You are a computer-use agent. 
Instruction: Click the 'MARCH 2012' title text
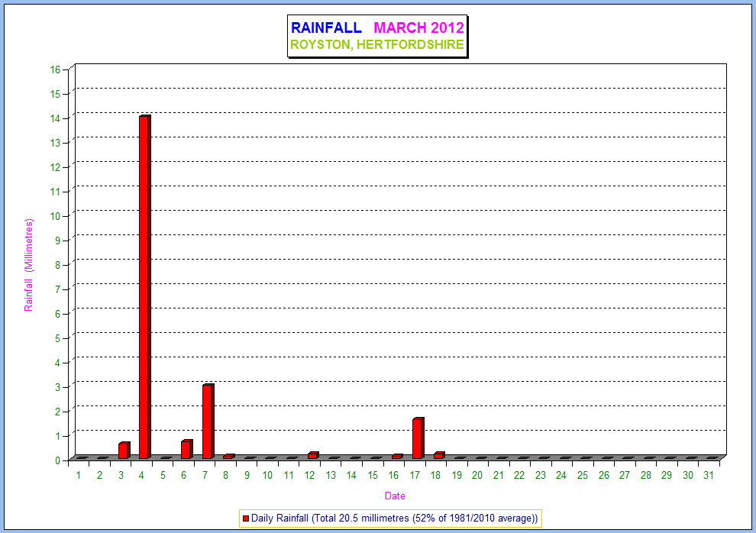click(x=419, y=28)
